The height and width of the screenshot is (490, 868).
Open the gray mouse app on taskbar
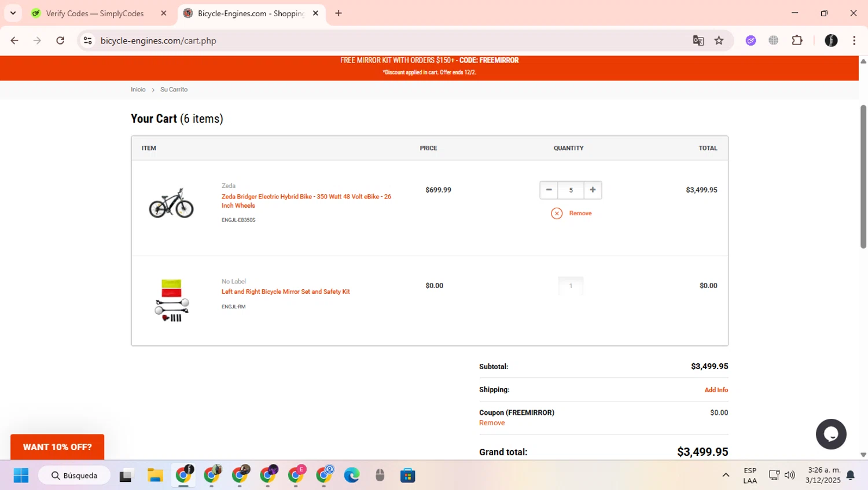380,476
